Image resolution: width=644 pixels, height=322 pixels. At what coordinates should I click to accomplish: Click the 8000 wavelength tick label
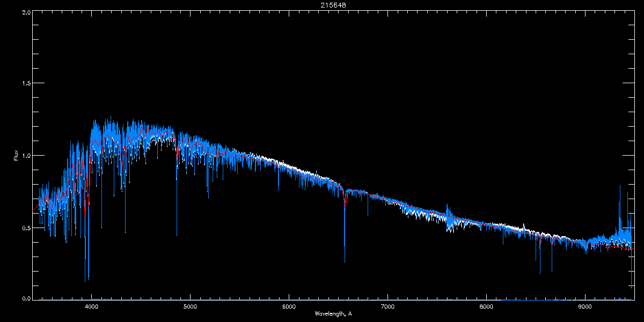pos(486,306)
